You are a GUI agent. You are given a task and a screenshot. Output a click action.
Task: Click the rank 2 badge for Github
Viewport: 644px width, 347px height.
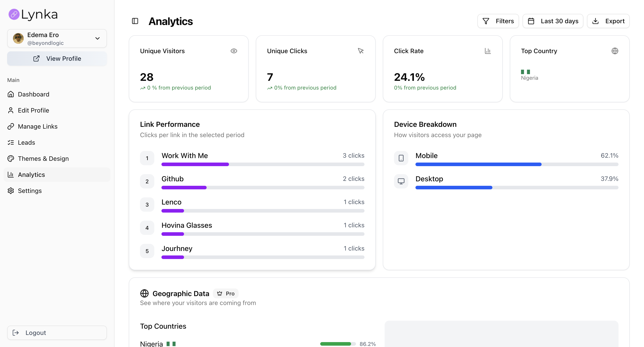click(147, 181)
